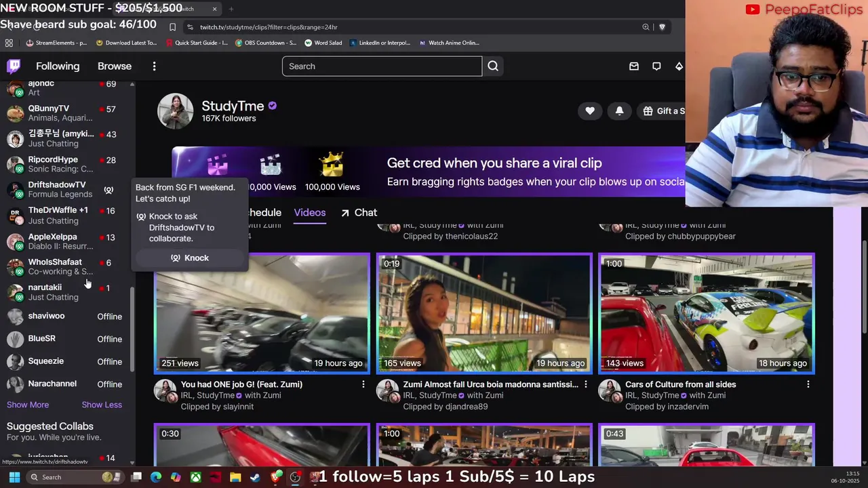Open the Twitch home logo

coord(14,66)
